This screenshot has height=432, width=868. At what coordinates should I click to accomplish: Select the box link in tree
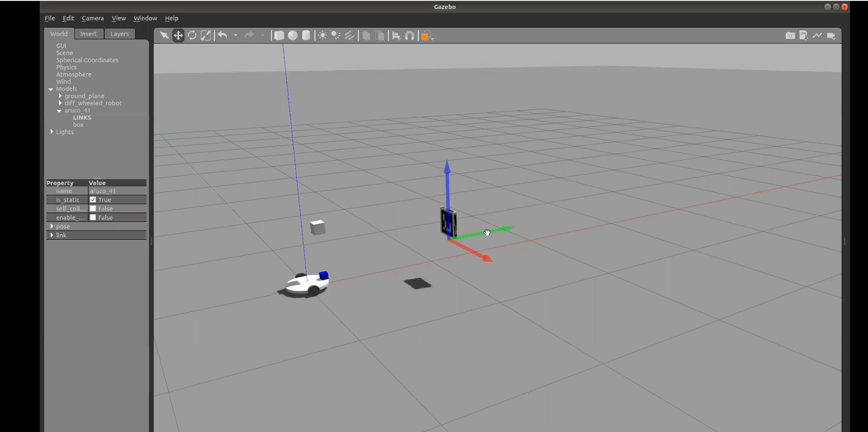coord(78,124)
